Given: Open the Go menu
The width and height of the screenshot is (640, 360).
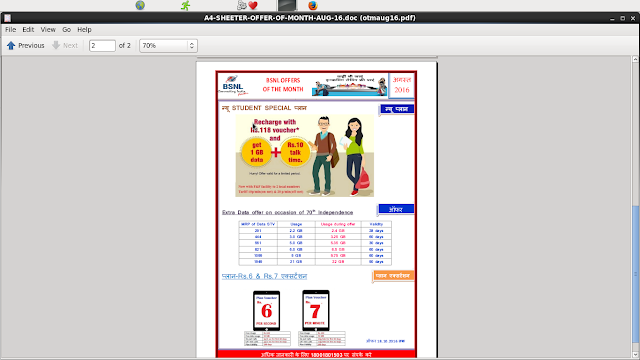Looking at the screenshot, I should pos(67,29).
